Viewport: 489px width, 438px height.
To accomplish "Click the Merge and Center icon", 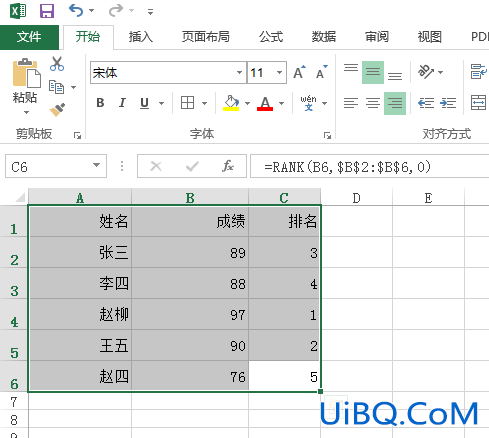I will pos(479,103).
